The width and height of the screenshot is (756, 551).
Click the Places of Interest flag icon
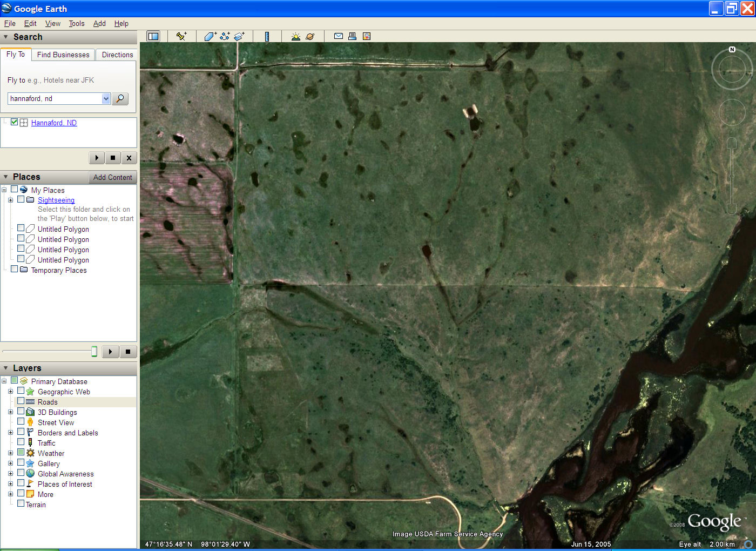point(30,484)
